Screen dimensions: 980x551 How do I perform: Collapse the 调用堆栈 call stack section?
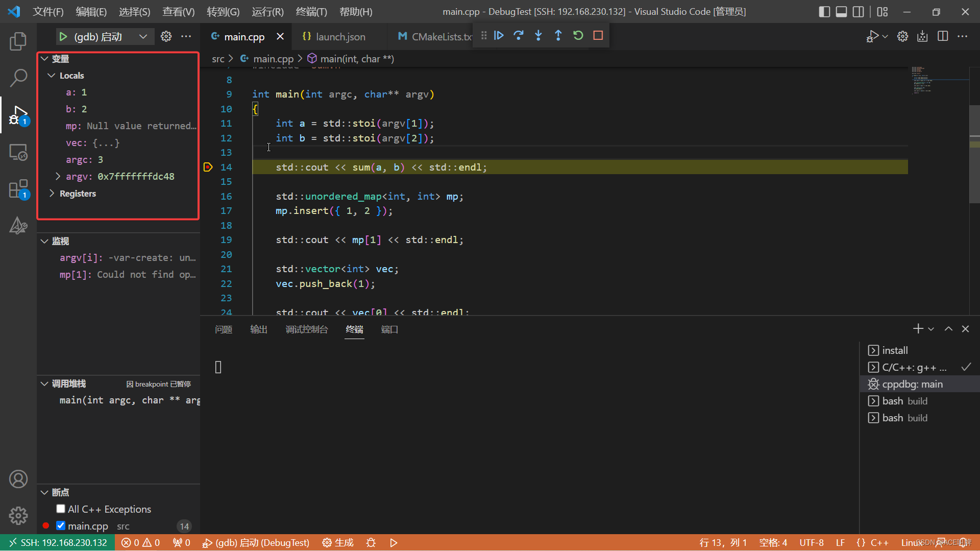pyautogui.click(x=44, y=384)
